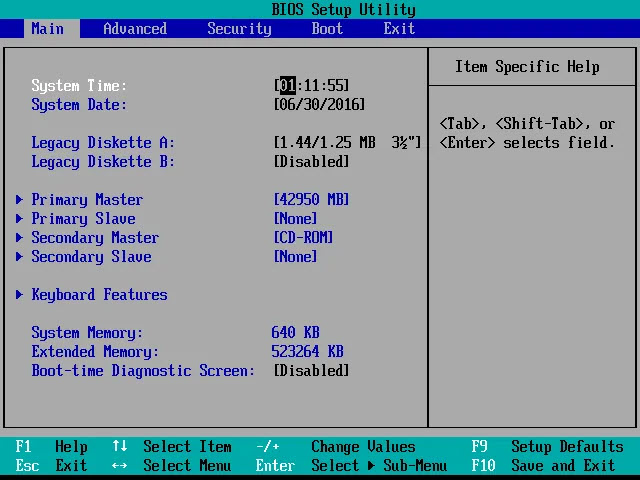The image size is (640, 480).
Task: Expand the Secondary Slave arrow
Action: [19, 256]
